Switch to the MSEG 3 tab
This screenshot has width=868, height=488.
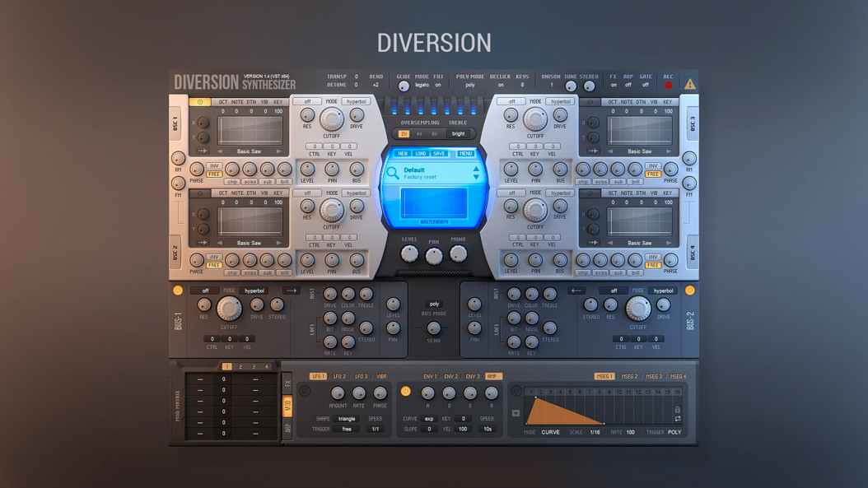tap(654, 376)
